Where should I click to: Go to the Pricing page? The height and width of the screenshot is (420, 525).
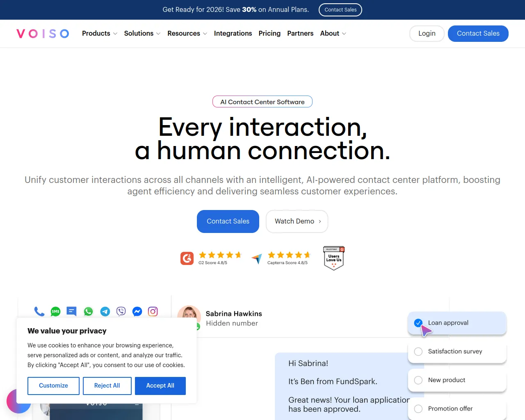pyautogui.click(x=269, y=34)
